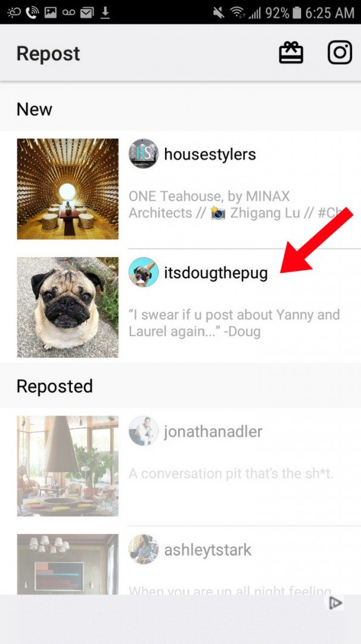361x644 pixels.
Task: Select the jonathanadler username
Action: pyautogui.click(x=213, y=432)
